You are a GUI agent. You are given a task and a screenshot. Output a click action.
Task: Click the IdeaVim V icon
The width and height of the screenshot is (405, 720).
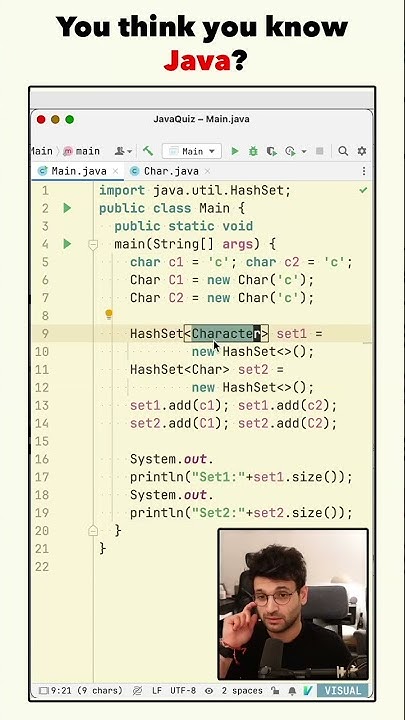coord(308,691)
